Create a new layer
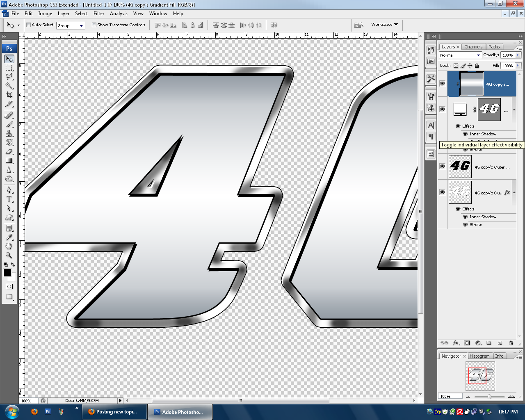The image size is (525, 420). coord(500,343)
